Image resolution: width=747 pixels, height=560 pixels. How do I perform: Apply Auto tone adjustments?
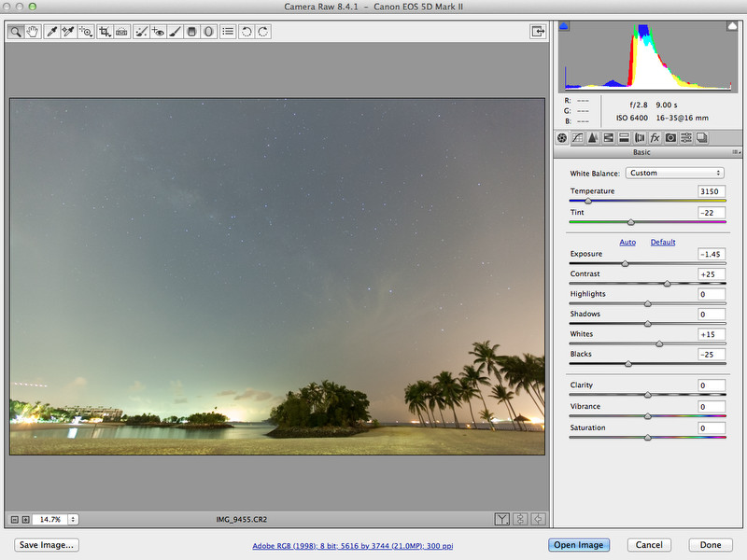pos(627,242)
